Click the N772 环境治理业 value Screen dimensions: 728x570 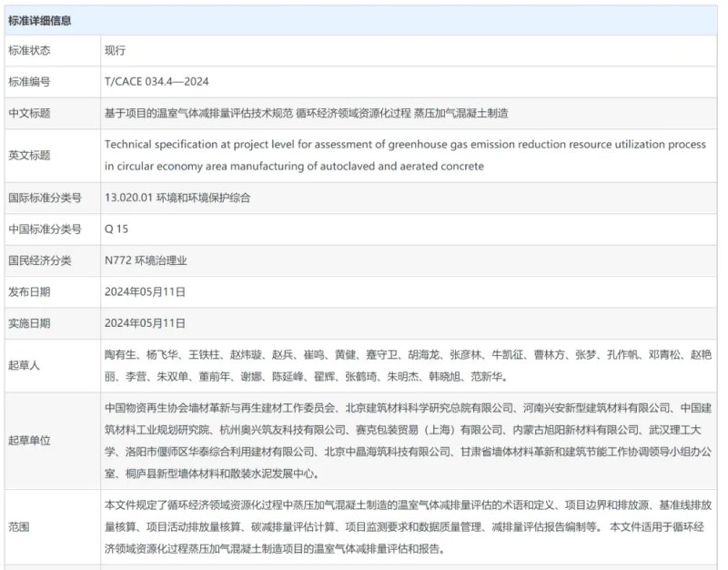146,260
